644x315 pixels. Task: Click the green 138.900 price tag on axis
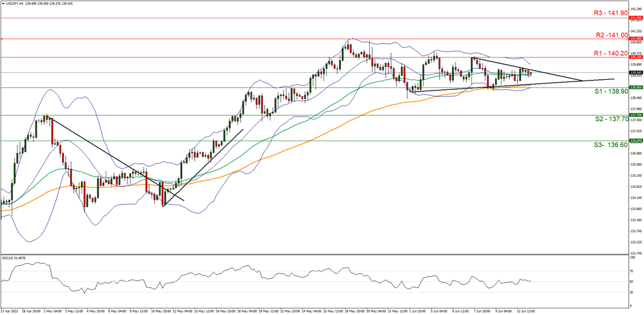636,87
